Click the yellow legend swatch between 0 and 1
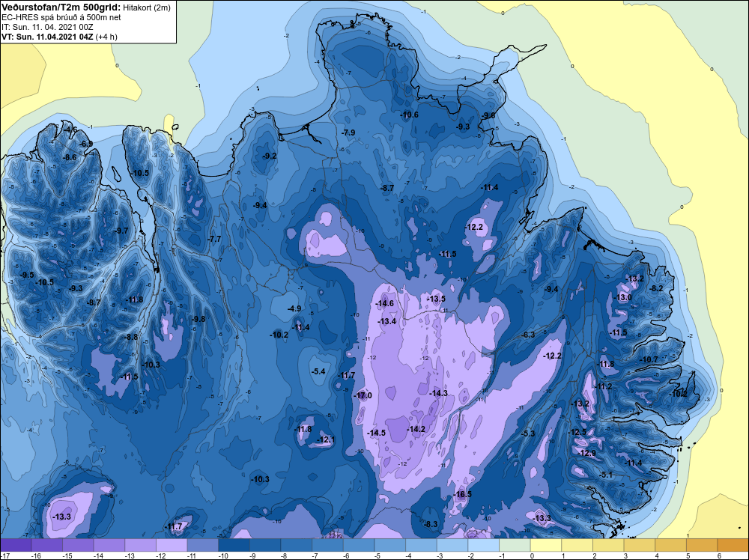This screenshot has height=560, width=749. pos(546,545)
